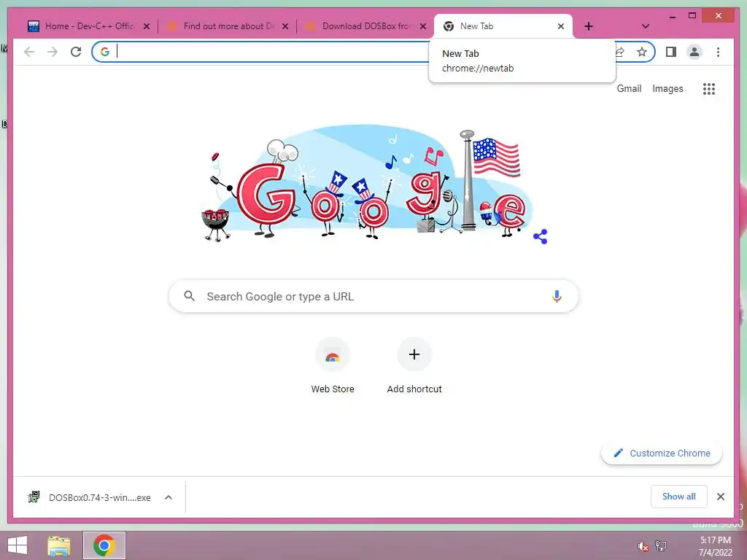
Task: Click the Google G icon in address bar
Action: pyautogui.click(x=105, y=52)
